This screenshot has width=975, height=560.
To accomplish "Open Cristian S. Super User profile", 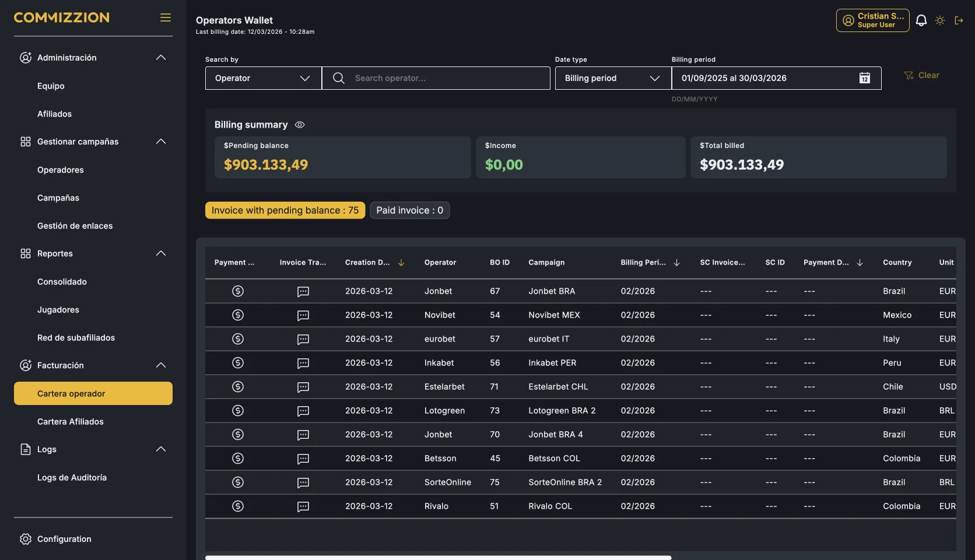I will coord(873,20).
